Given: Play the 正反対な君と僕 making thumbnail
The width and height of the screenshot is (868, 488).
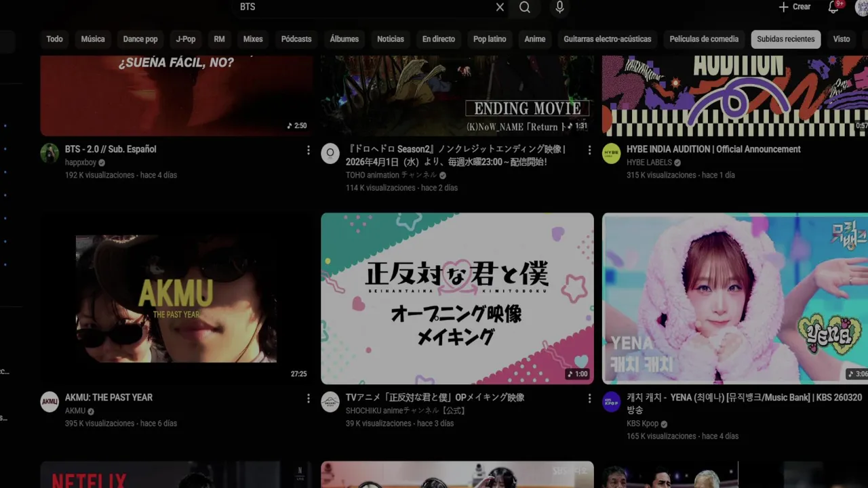Looking at the screenshot, I should point(457,298).
